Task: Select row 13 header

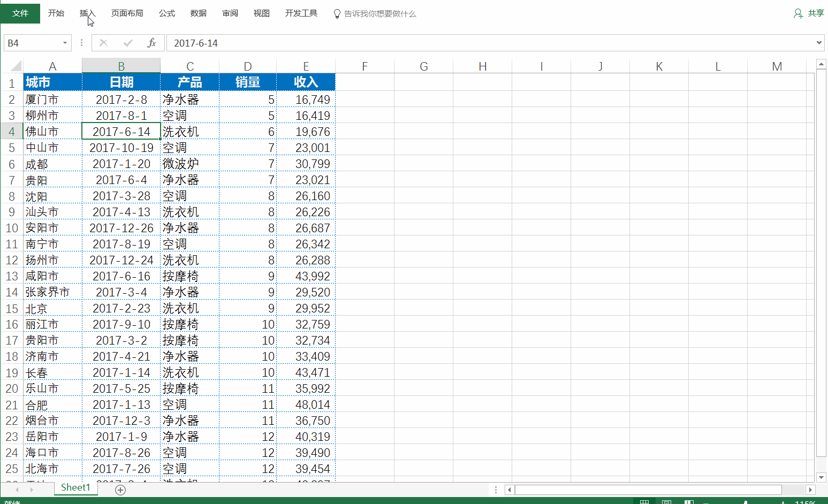Action: coord(12,276)
